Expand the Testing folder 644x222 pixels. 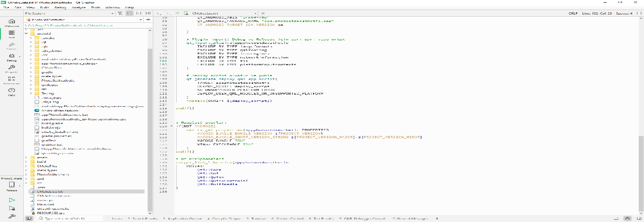pyautogui.click(x=31, y=93)
